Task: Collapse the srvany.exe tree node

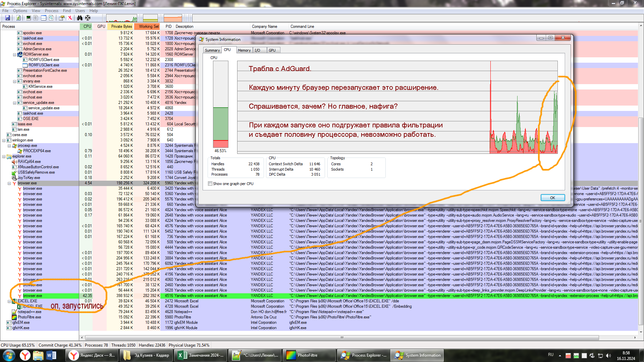Action: click(x=14, y=81)
